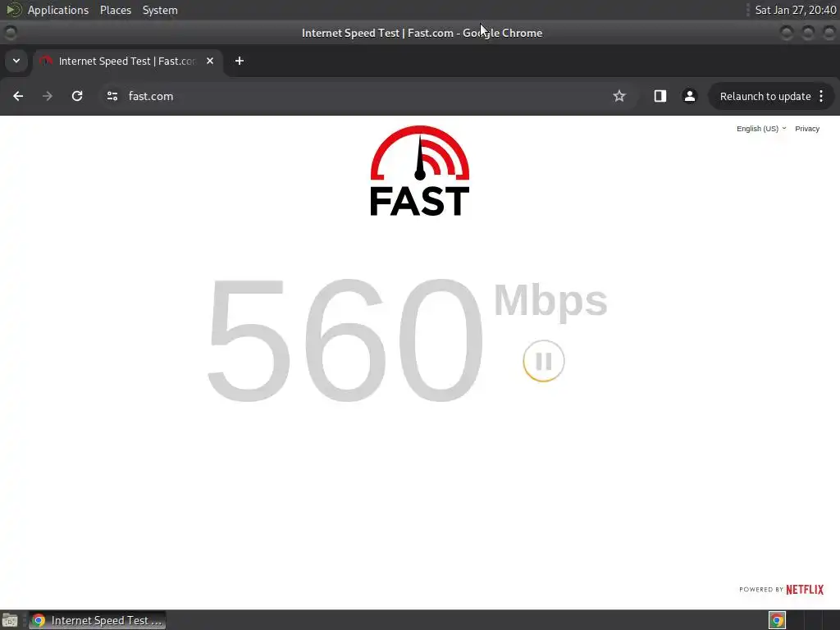
Task: Open Chrome's three-dot menu
Action: (x=821, y=96)
